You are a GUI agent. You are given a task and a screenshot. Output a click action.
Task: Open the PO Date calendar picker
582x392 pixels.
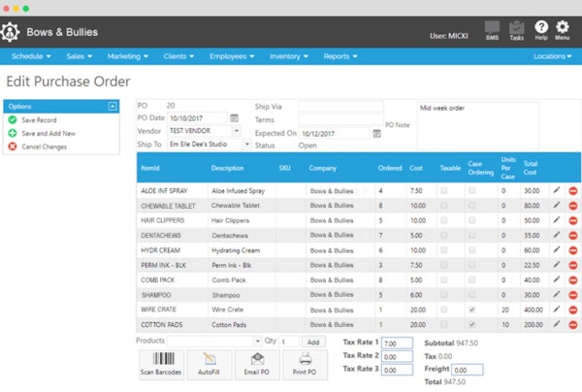(x=234, y=118)
